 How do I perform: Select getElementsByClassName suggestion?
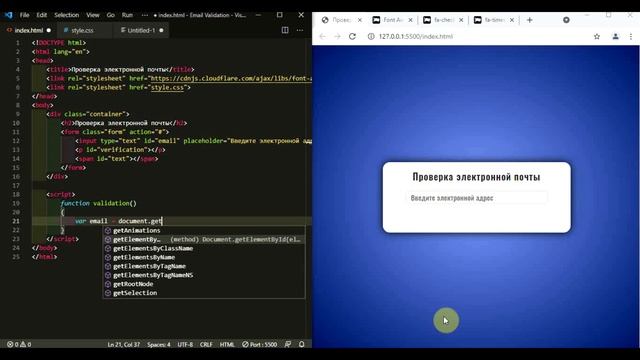pos(203,249)
